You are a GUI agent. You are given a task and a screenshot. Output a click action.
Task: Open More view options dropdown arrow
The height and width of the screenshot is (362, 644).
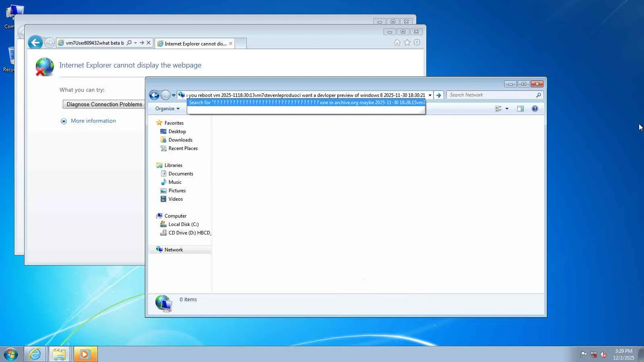coord(507,109)
